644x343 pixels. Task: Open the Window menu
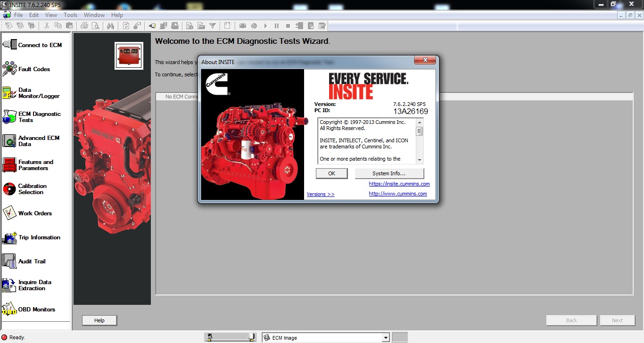point(94,15)
